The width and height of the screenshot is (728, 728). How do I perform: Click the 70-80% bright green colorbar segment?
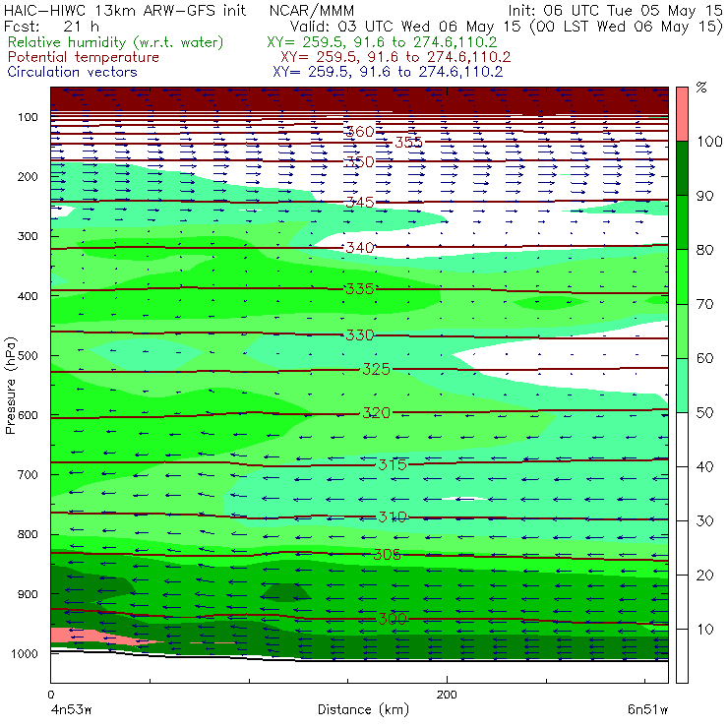click(x=682, y=276)
